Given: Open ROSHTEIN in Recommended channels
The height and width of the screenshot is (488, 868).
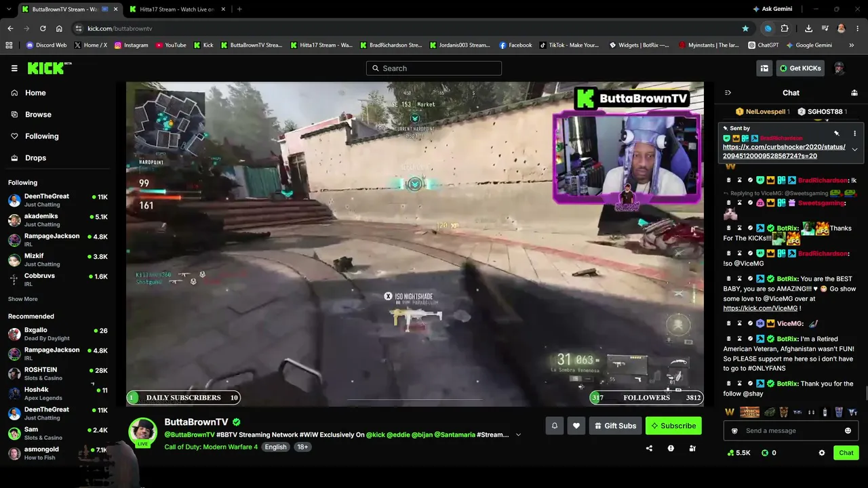Looking at the screenshot, I should coord(58,373).
